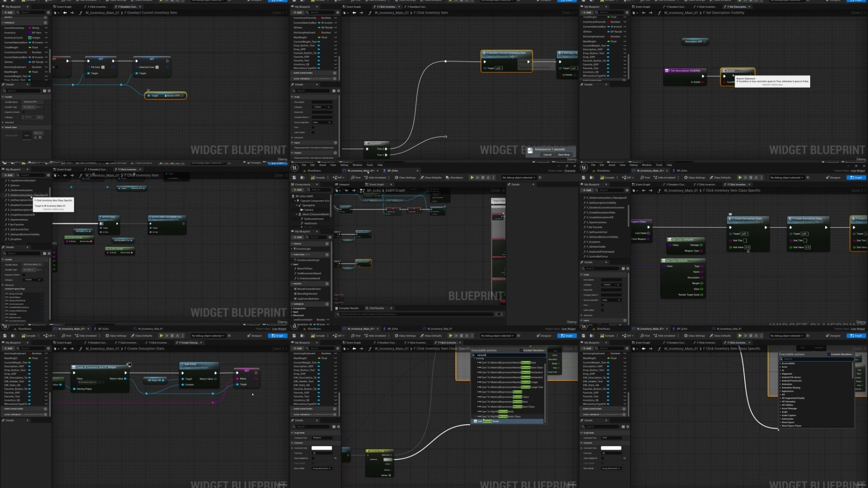Viewport: 868px width, 488px height.
Task: Clear the reroute search with X icon
Action: (474, 355)
